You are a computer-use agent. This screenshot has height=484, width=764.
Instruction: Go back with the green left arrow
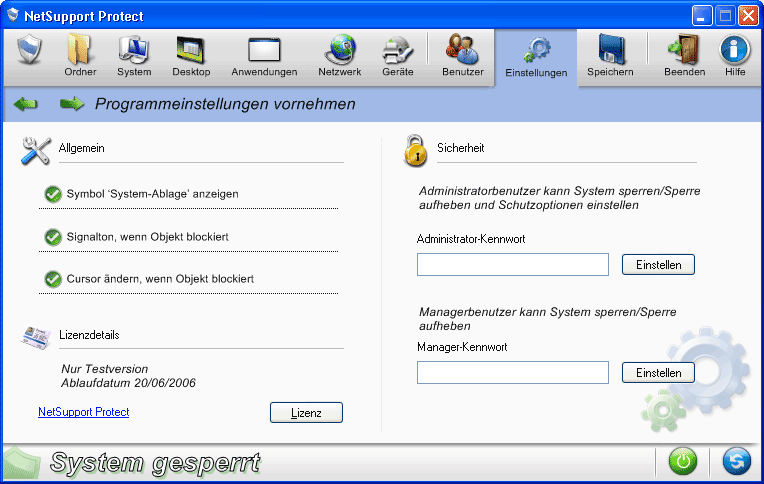25,104
